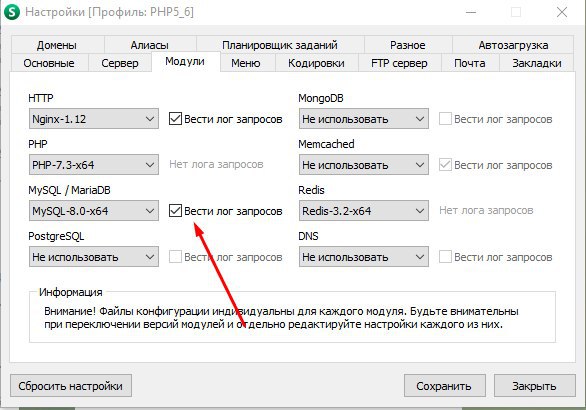The width and height of the screenshot is (586, 410).
Task: Go to the Почта tab
Action: 470,63
